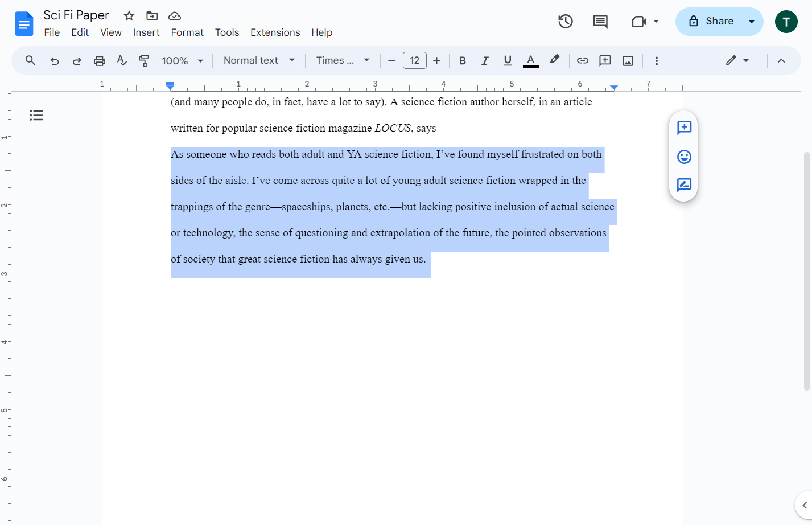Click the font size field showing 12
Screen dimensions: 812x525
415,60
